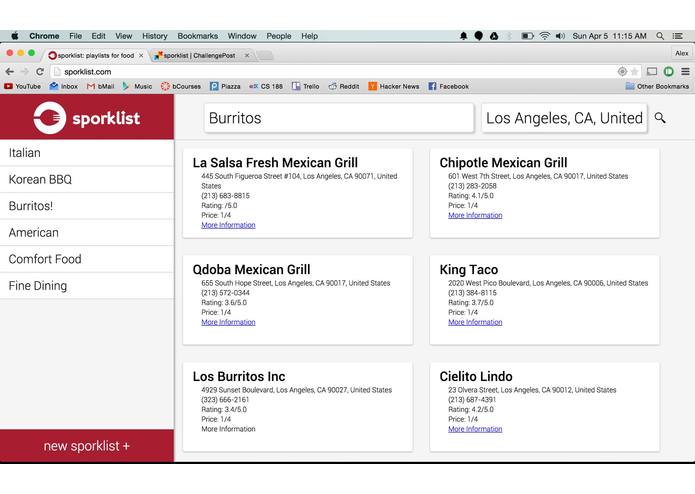Click the Los Angeles location input field
The width and height of the screenshot is (695, 494).
point(564,118)
